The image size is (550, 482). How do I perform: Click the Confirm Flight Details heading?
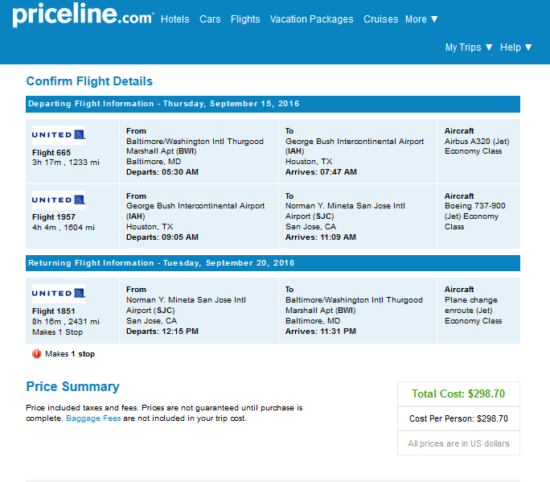pos(89,81)
